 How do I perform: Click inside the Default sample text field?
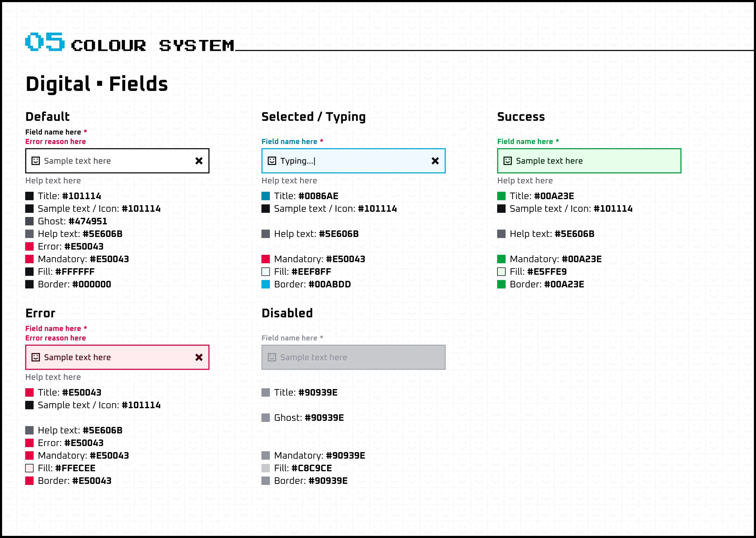(116, 161)
